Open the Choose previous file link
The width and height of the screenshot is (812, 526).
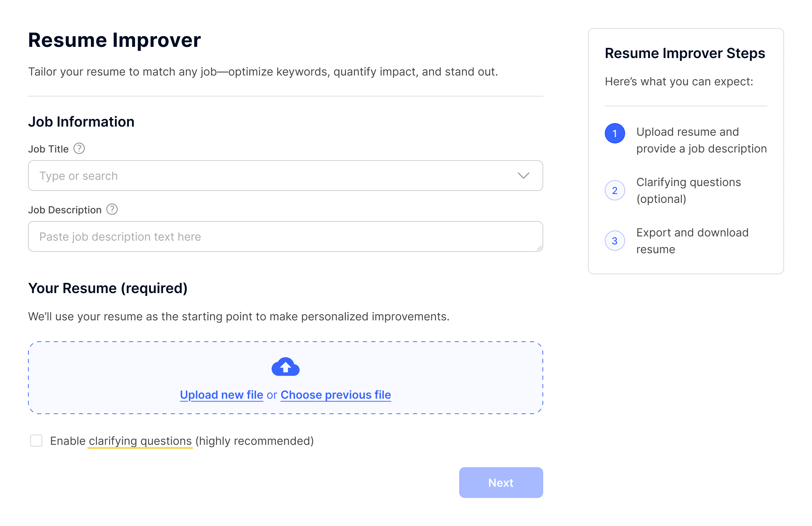click(x=336, y=395)
